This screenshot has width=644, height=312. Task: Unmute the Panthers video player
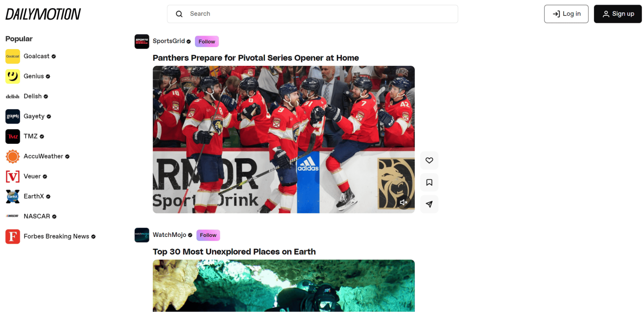coord(403,202)
